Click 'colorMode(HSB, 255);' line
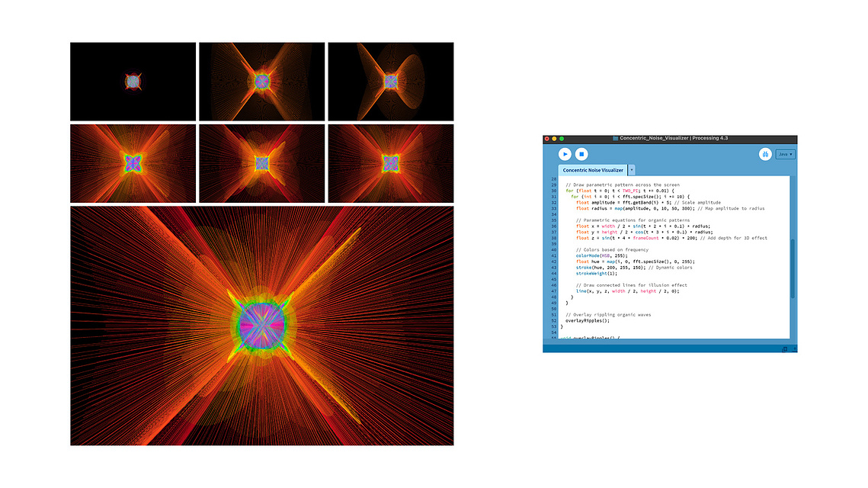 click(x=602, y=256)
